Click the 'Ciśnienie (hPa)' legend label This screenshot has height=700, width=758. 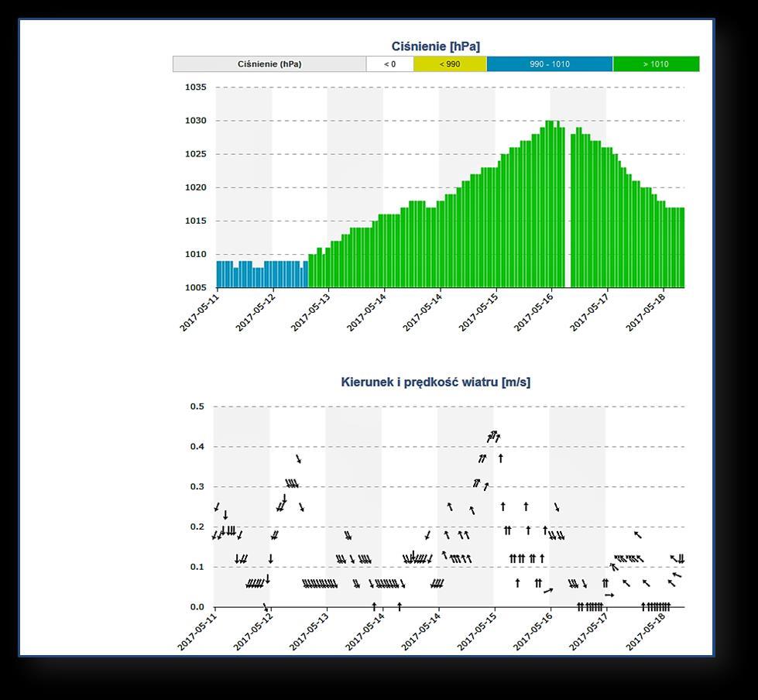269,63
